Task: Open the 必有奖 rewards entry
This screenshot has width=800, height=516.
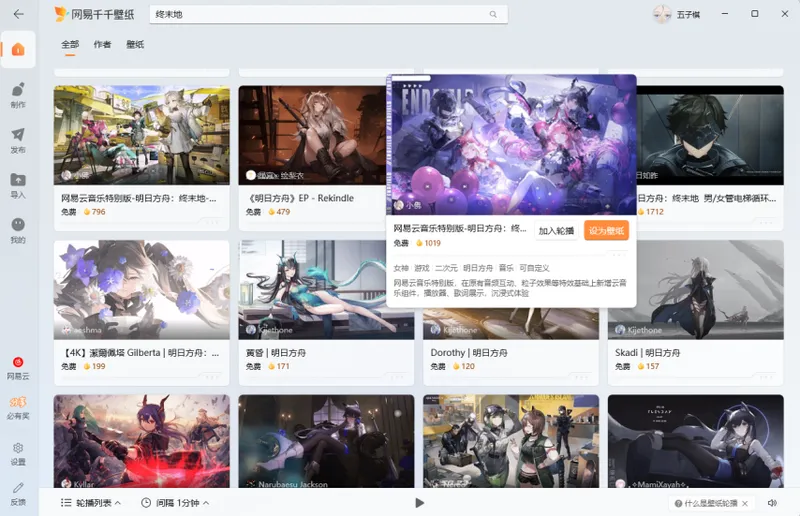Action: (18, 408)
